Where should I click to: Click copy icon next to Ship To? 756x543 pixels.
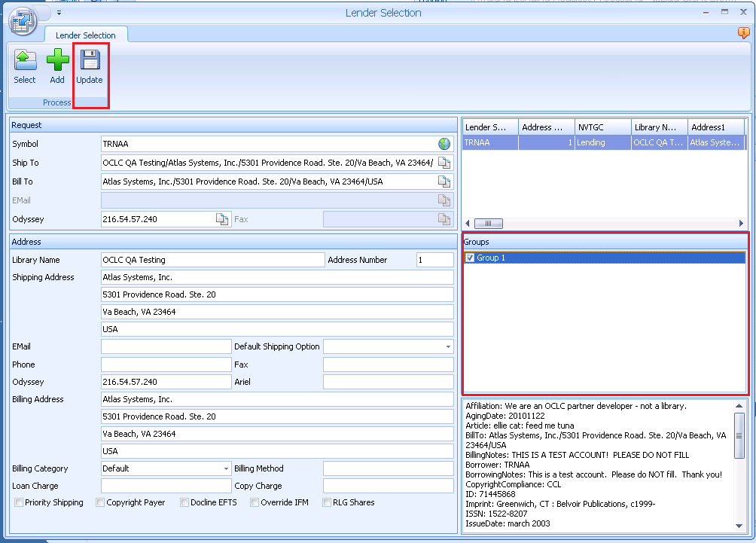444,163
